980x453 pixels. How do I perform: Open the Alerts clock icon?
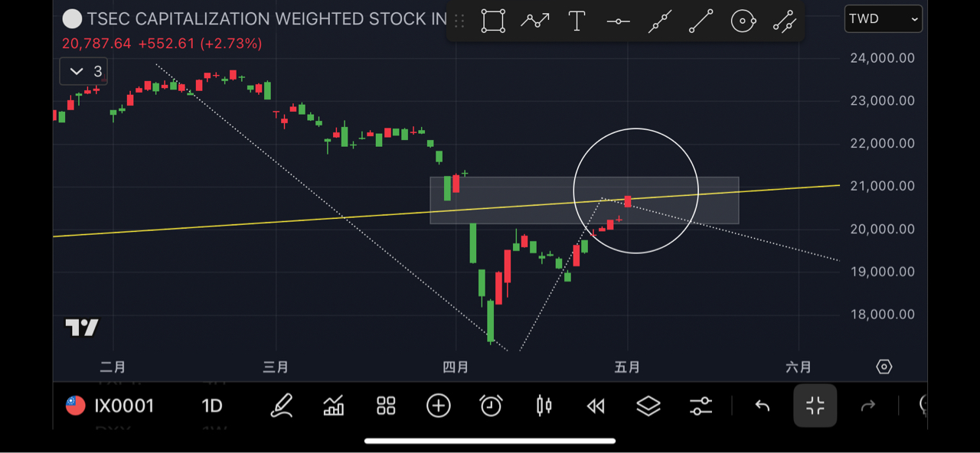(491, 406)
